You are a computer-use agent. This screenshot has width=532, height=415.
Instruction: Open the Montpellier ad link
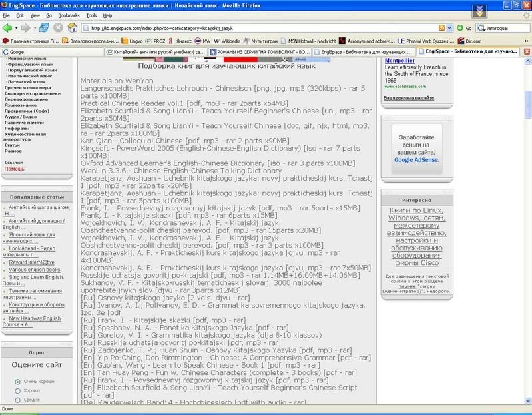pos(399,61)
